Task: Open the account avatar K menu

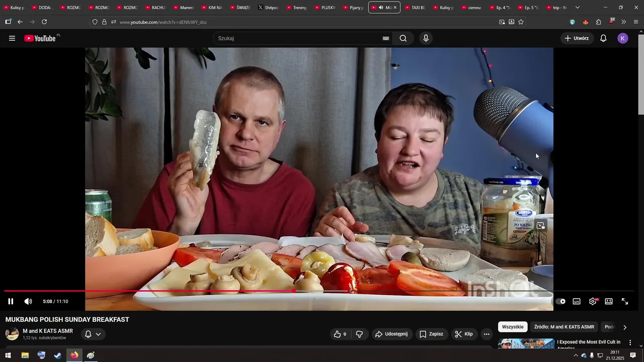Action: point(623,38)
